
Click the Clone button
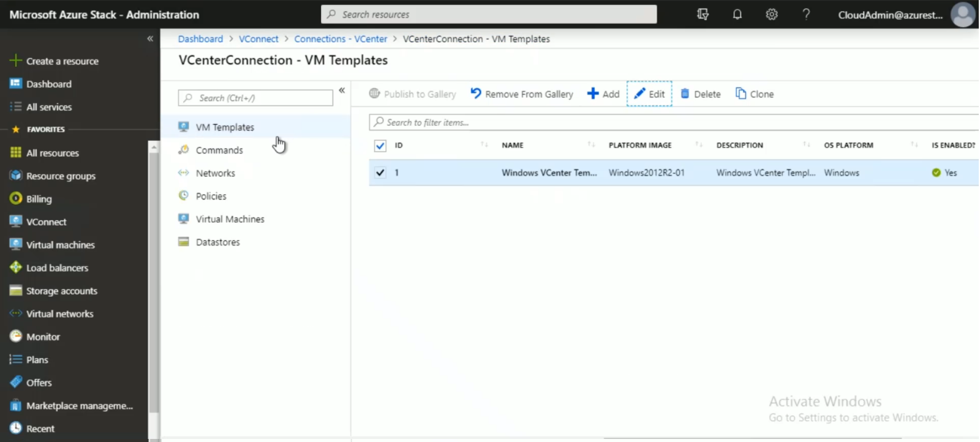[755, 94]
